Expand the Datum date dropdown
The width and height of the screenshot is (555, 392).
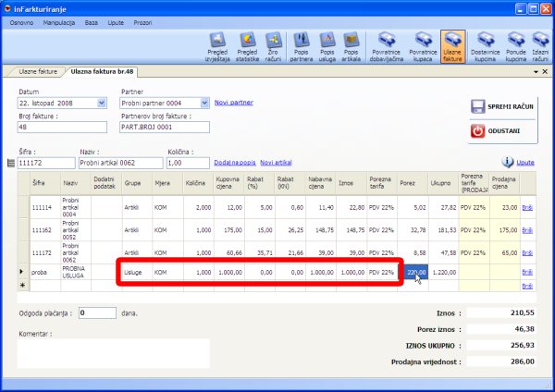coord(102,103)
